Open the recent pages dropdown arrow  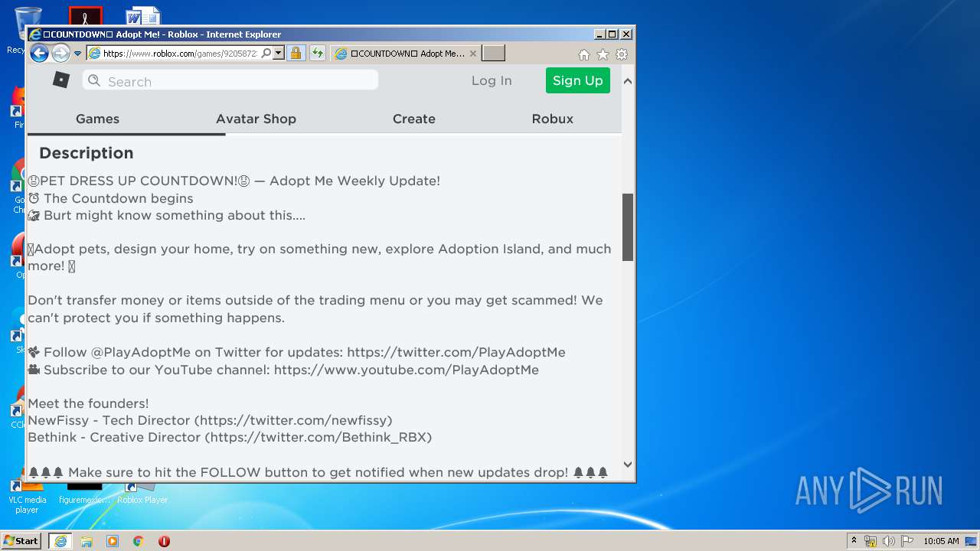click(77, 54)
